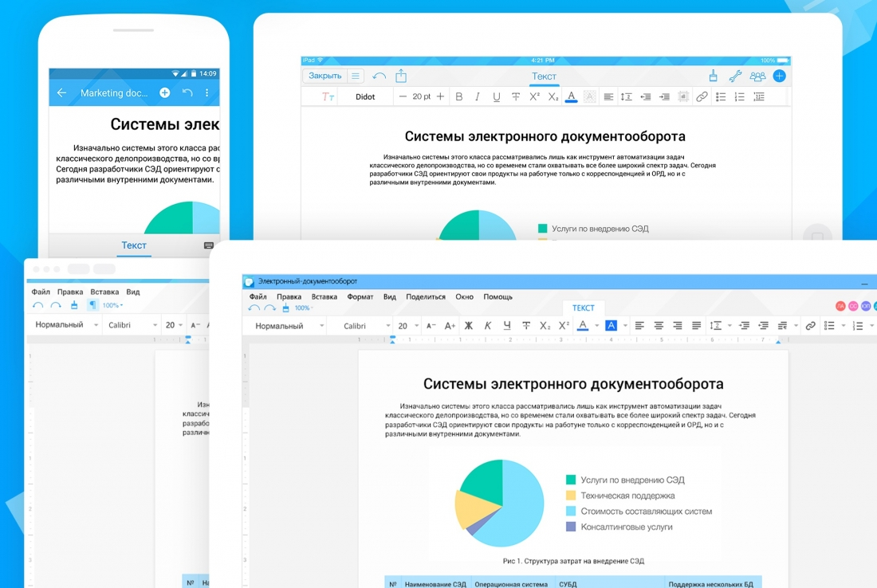Tap the numbered list icon on iPad

[739, 96]
